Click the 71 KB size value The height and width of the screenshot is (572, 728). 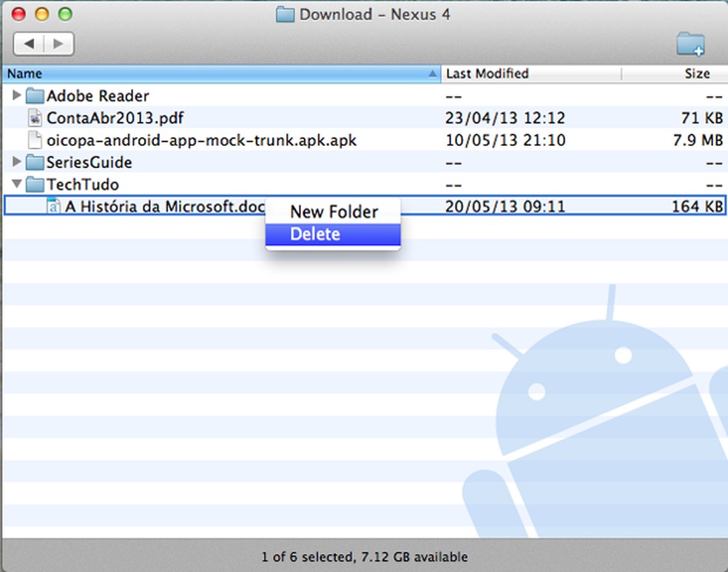click(702, 118)
